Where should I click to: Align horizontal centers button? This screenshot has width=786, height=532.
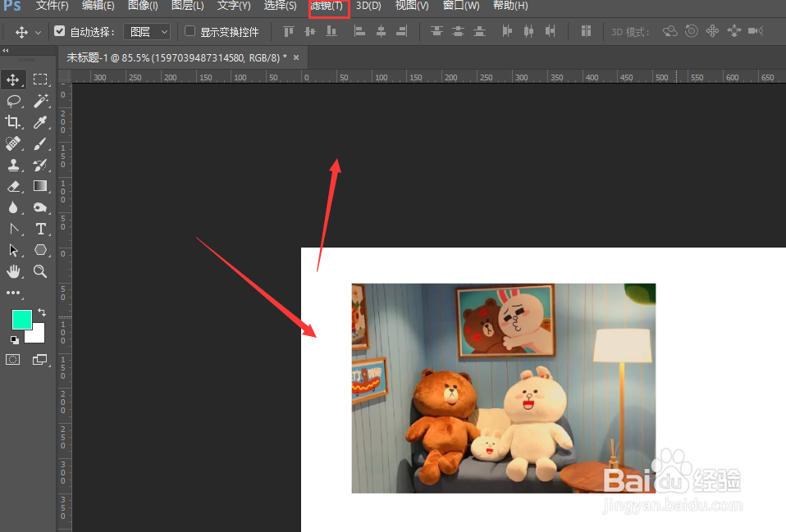coord(381,31)
